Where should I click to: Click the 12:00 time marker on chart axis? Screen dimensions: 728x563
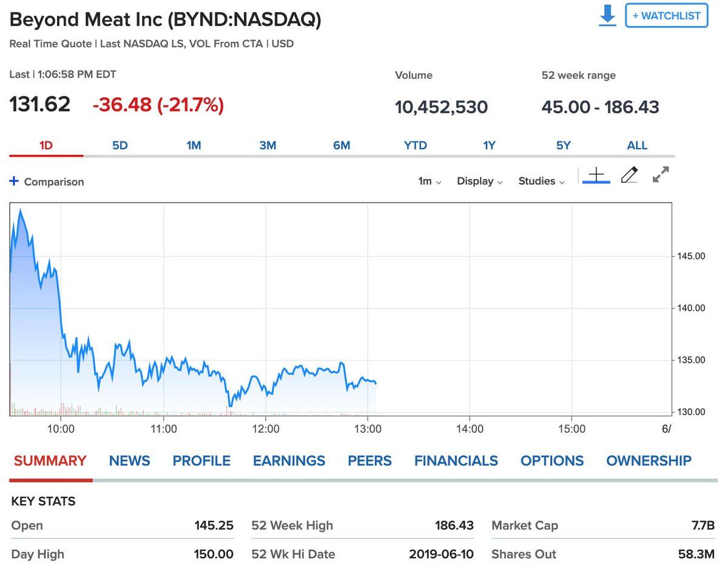pyautogui.click(x=266, y=430)
